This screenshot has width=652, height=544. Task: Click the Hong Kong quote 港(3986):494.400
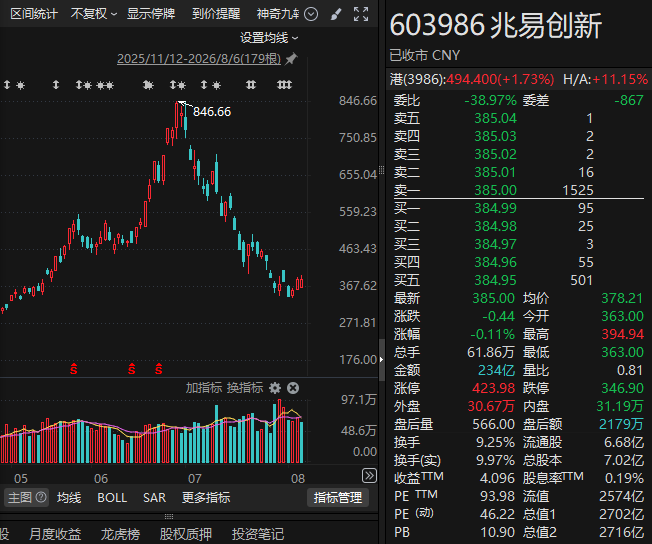click(x=472, y=79)
